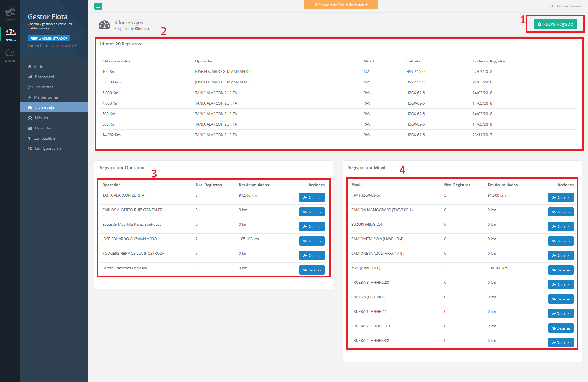The width and height of the screenshot is (588, 382).
Task: View Detalles for M21 (HVVP-15-0)
Action: (x=561, y=270)
